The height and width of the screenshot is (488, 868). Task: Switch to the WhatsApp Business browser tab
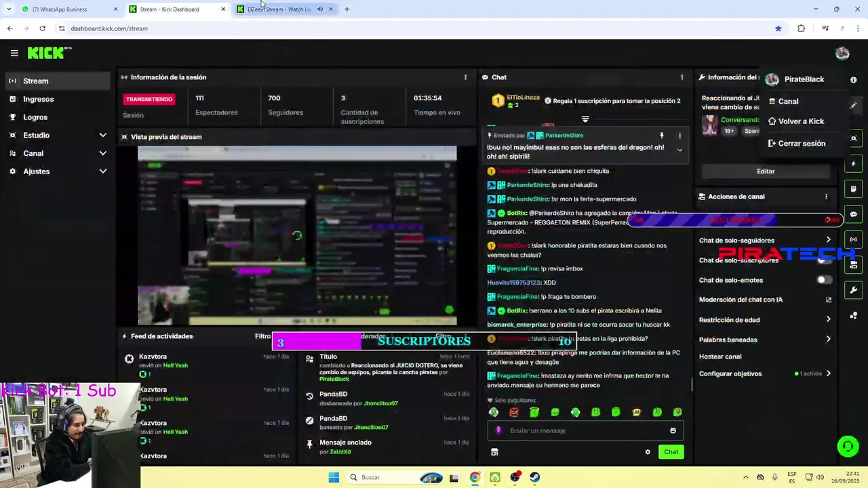coord(68,9)
